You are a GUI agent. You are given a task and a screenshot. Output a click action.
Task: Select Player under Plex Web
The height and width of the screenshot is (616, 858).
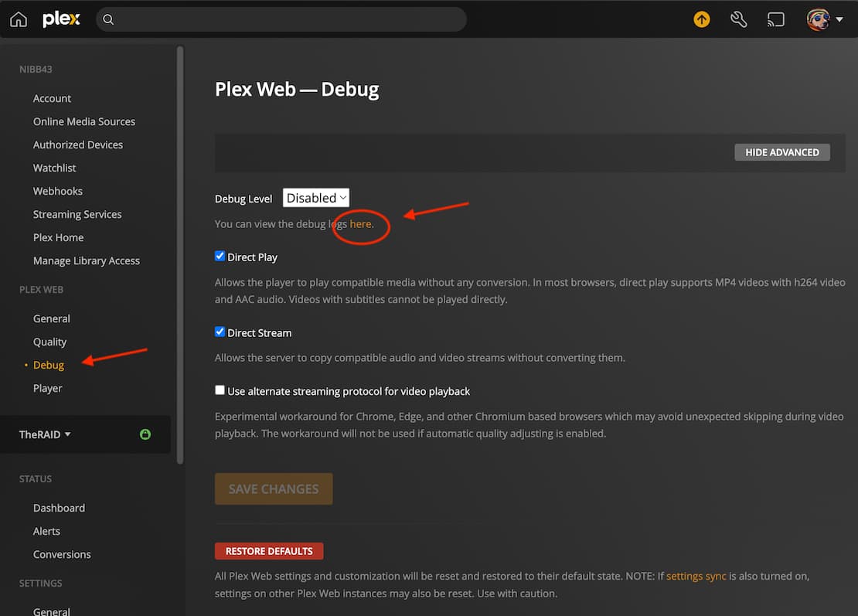[x=48, y=389]
